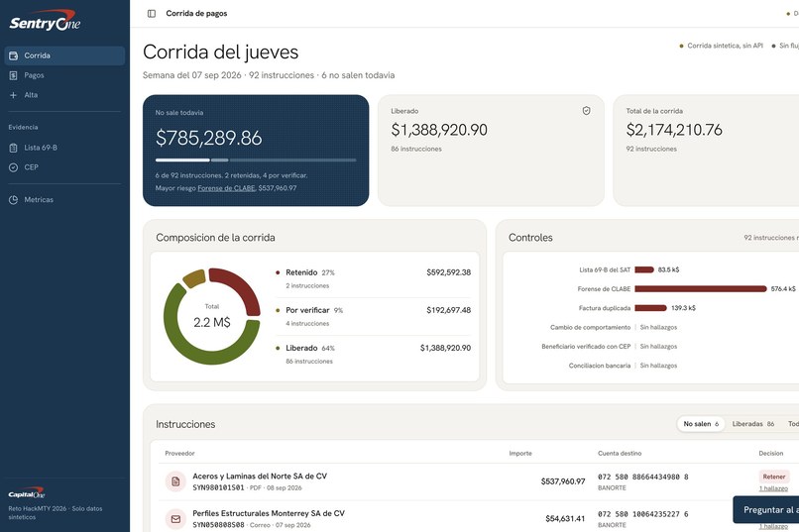Click the $537,960.97 importe cell
Screen dimensions: 799x532
tap(562, 481)
